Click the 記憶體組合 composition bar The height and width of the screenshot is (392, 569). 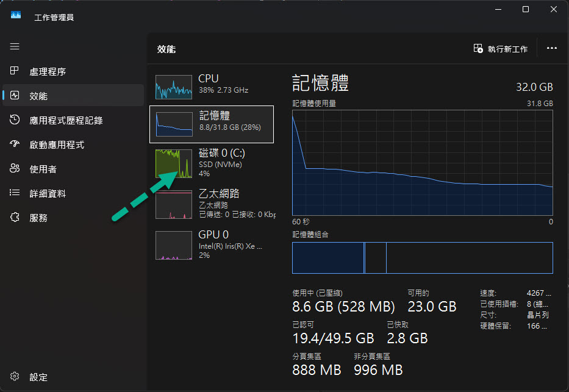[x=422, y=257]
